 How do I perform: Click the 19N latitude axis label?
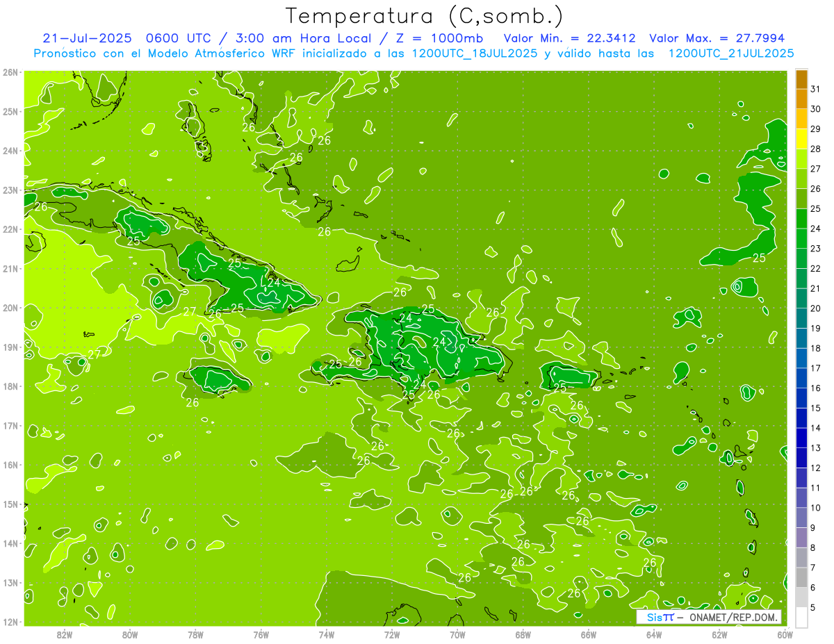coord(10,347)
